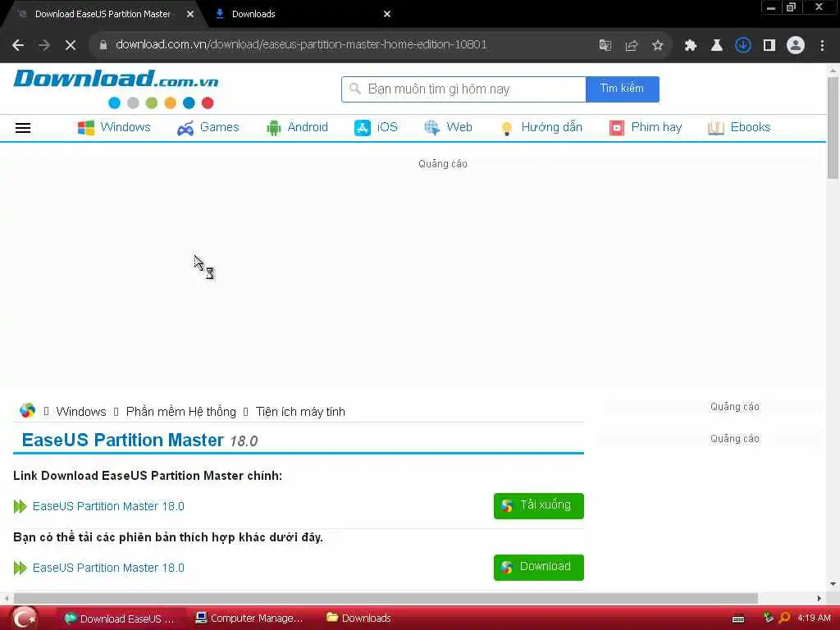Viewport: 840px width, 630px height.
Task: Click the home icon in breadcrumb
Action: point(27,411)
